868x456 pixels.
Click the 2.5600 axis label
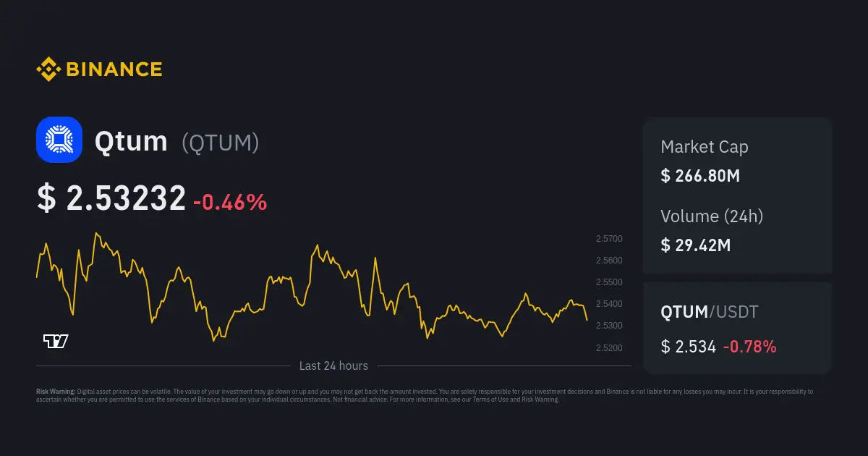pyautogui.click(x=609, y=261)
